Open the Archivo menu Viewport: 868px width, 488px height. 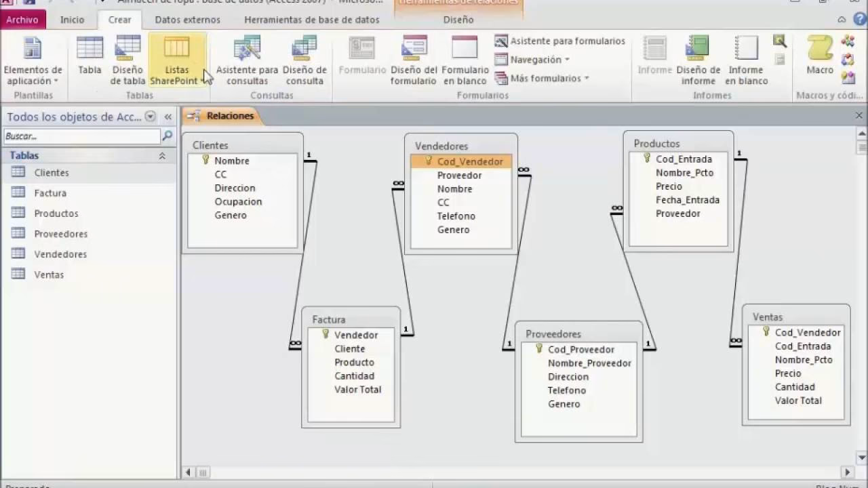click(22, 20)
